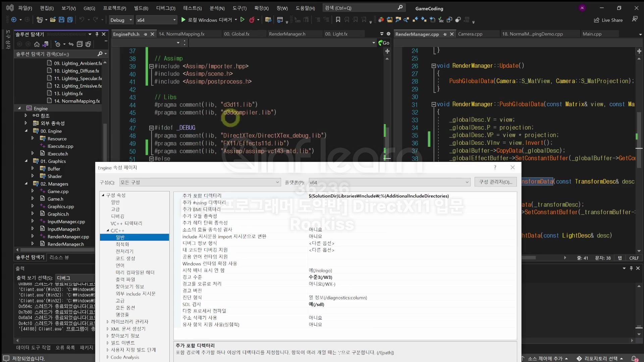644x362 pixels.
Task: Click the Save All toolbar icon
Action: [x=70, y=20]
